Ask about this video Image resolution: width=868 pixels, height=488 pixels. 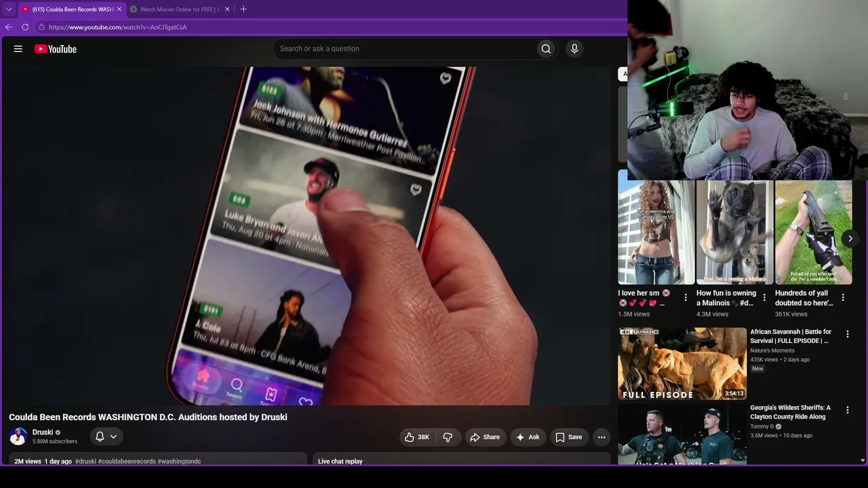tap(528, 437)
